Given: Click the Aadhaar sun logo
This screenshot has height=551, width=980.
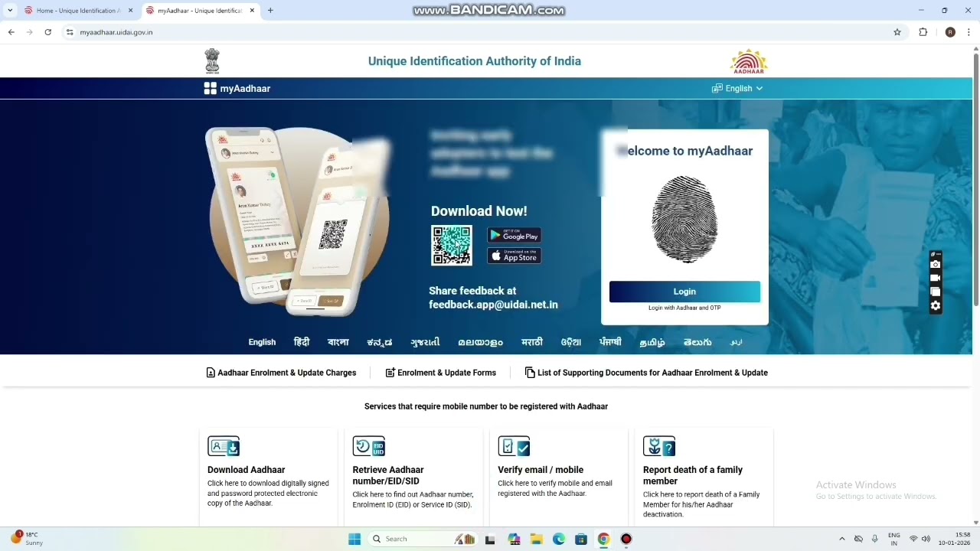Looking at the screenshot, I should click(748, 61).
